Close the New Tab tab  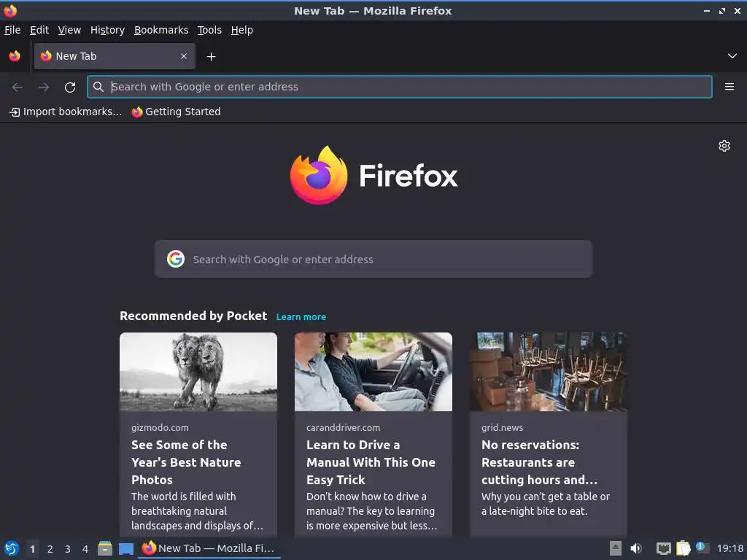tap(183, 56)
